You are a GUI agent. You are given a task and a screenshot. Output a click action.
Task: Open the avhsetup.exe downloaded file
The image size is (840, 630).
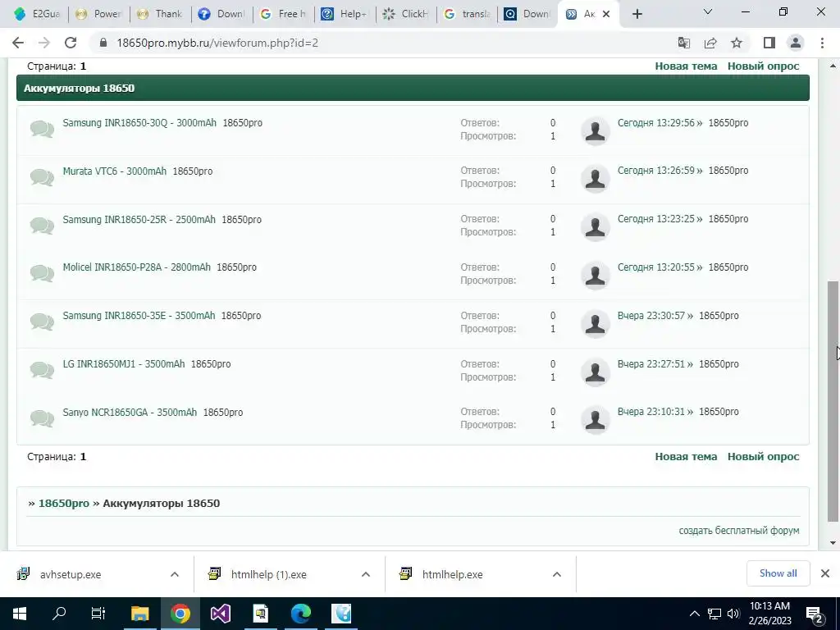(71, 574)
